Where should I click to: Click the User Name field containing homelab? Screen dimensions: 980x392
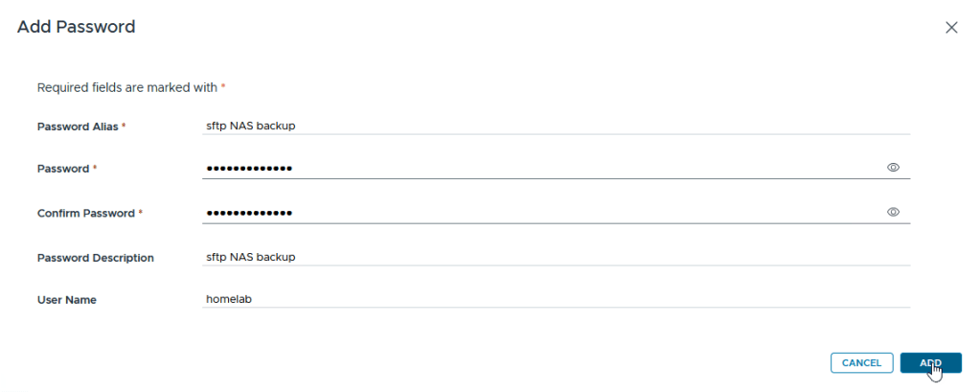pos(556,299)
